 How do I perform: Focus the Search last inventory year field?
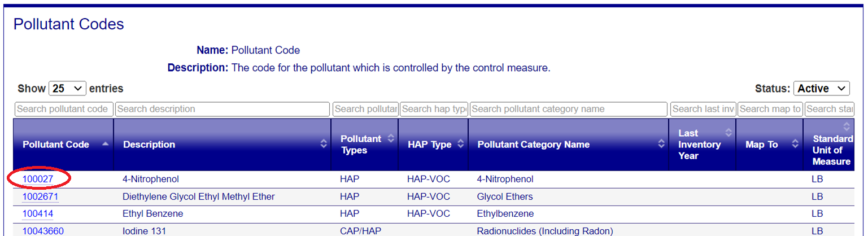pyautogui.click(x=703, y=109)
